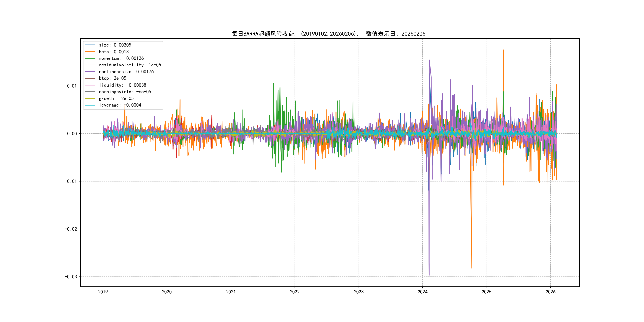Click the -0.02 y-axis tick label
Screen dimensions: 644x322
tap(71, 229)
